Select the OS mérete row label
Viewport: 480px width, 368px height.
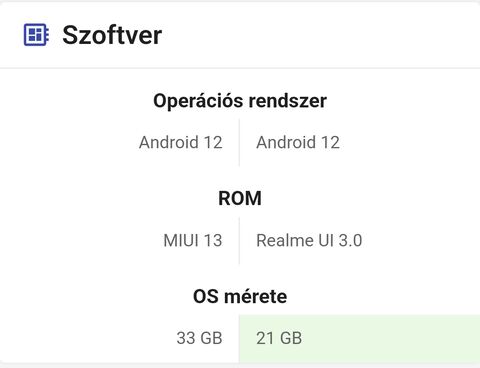(x=240, y=296)
